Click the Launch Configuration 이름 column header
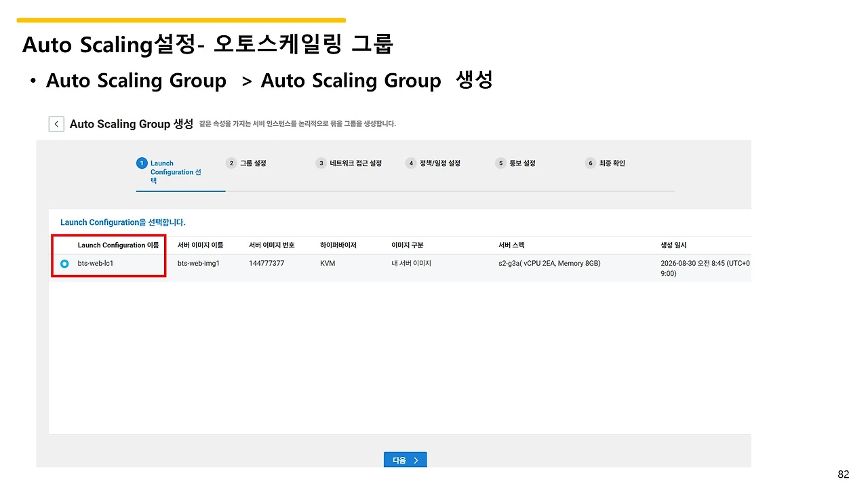This screenshot has width=868, height=488. click(x=118, y=245)
